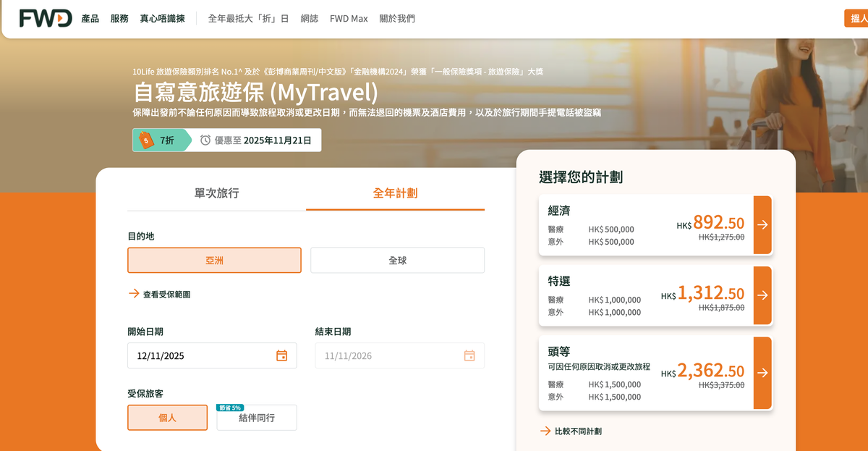Screen dimensions: 868x451
Task: Click the arrow on the 頭等 plan card
Action: [762, 374]
